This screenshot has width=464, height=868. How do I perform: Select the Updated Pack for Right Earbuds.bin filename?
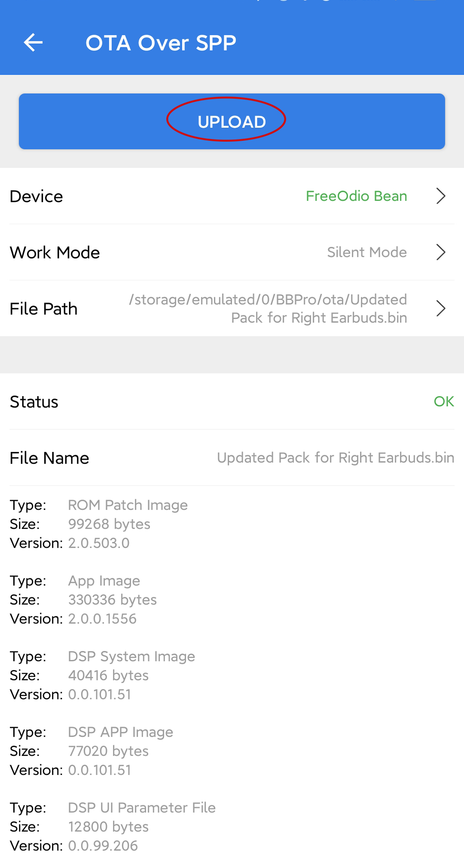[336, 458]
